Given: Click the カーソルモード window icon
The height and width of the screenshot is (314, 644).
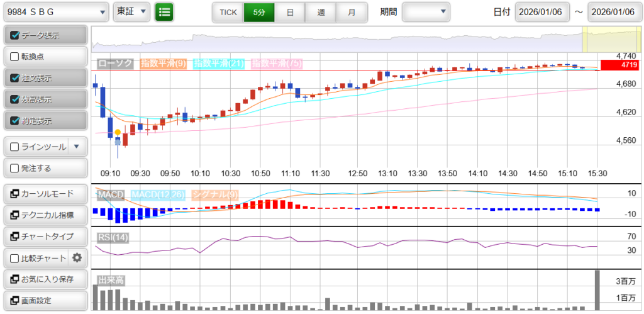Looking at the screenshot, I should [15, 194].
